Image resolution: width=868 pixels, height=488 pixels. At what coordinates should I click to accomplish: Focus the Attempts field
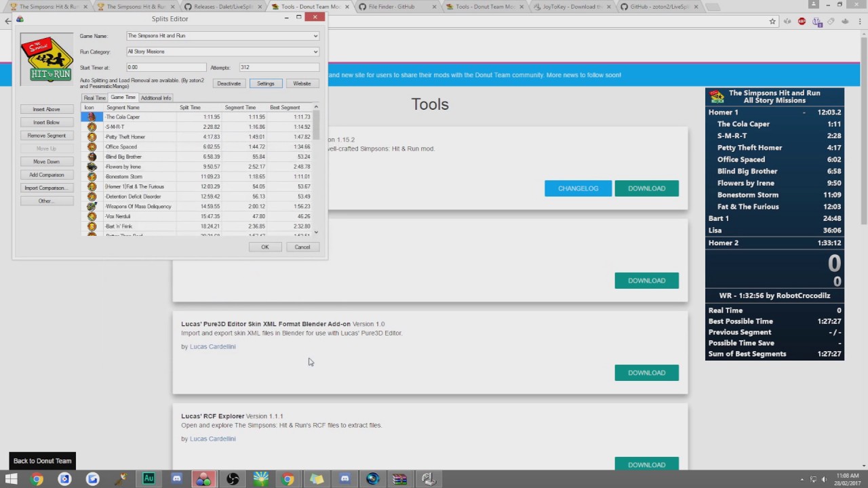(x=279, y=67)
